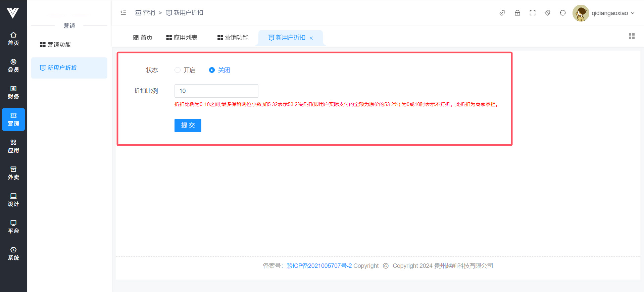The width and height of the screenshot is (644, 292).
Task: Click the link icon in top toolbar
Action: 502,13
